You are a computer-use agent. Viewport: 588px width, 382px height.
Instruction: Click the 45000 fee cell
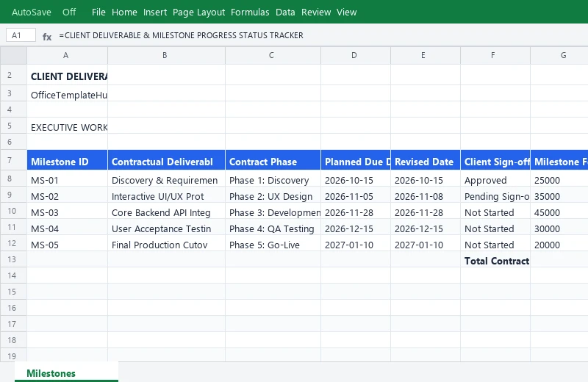tap(559, 212)
